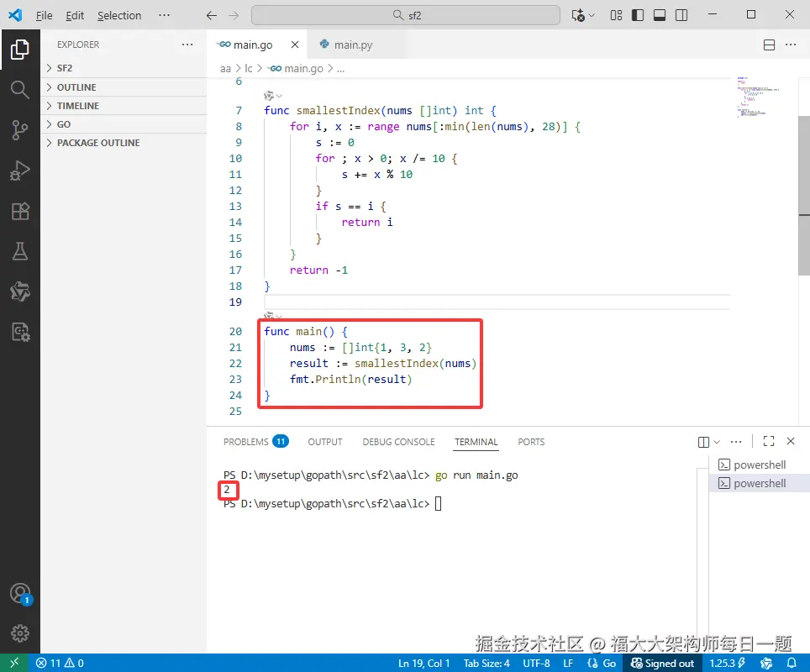Change Tab Size: 4 setting
This screenshot has height=672, width=810.
[487, 663]
